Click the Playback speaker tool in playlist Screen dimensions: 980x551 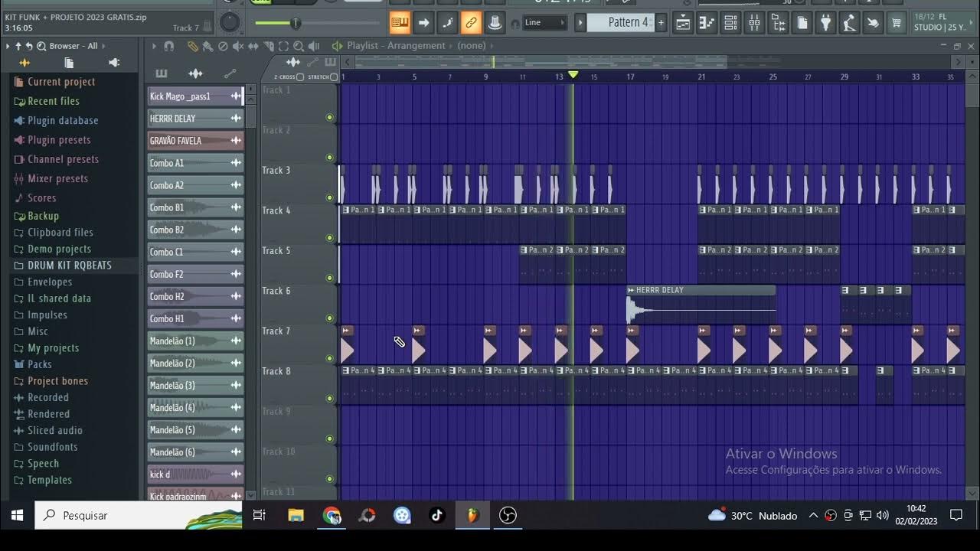point(314,47)
